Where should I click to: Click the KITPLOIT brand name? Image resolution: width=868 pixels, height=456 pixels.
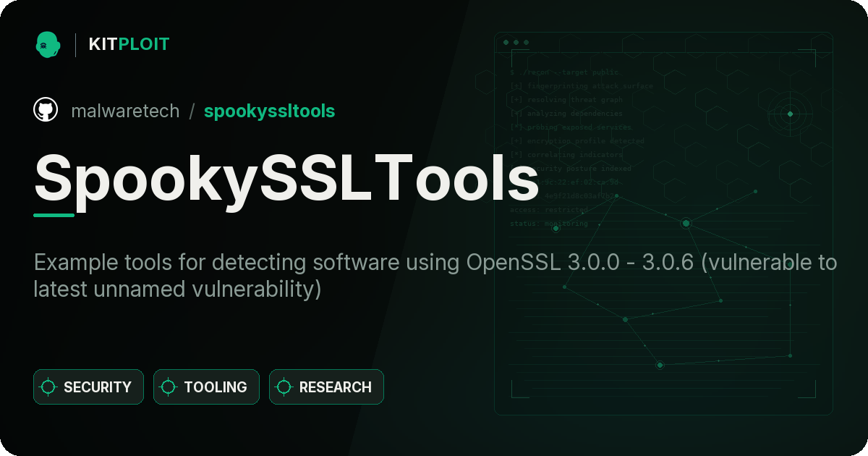point(129,44)
